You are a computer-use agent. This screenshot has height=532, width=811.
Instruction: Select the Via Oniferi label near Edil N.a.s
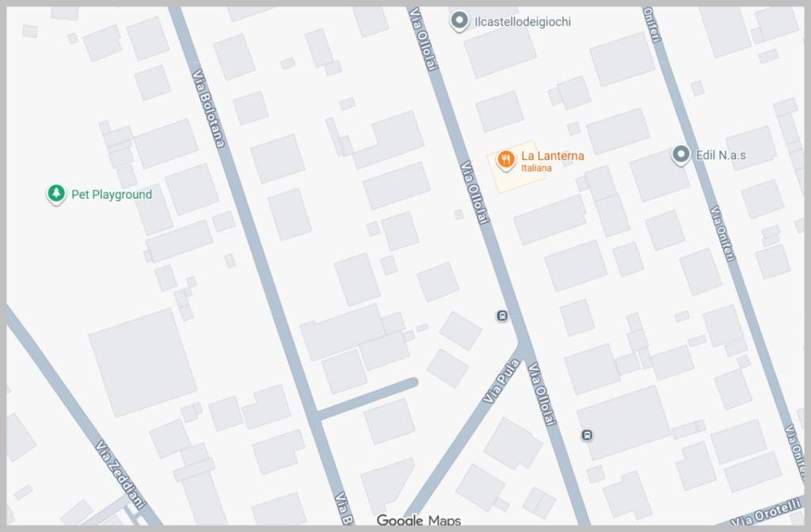tap(722, 234)
